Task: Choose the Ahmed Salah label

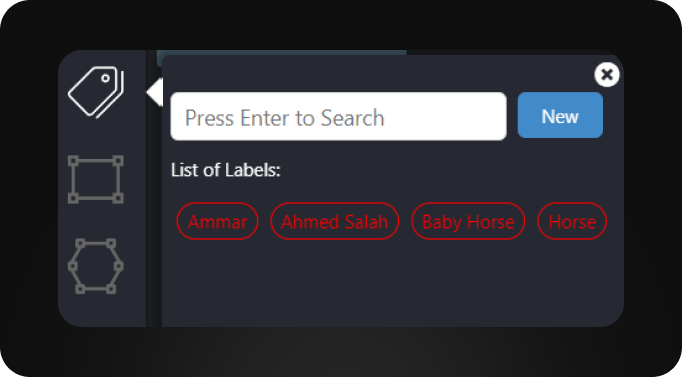Action: pyautogui.click(x=334, y=221)
